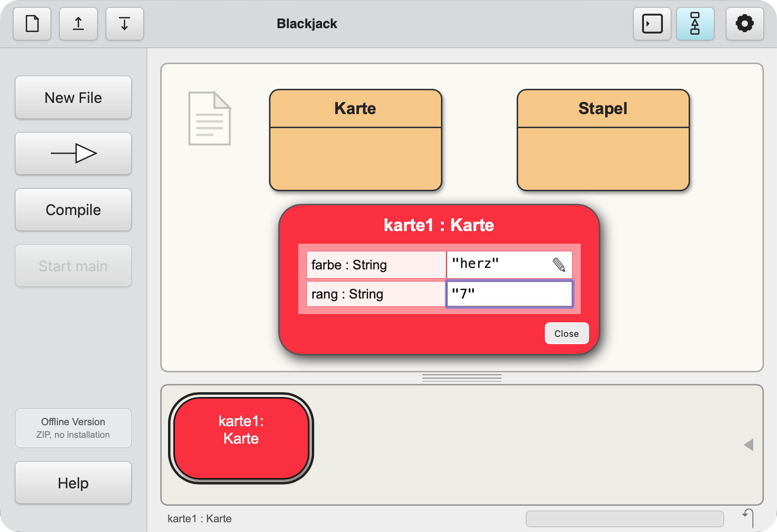Click the inheritance arrow tool button

[73, 153]
